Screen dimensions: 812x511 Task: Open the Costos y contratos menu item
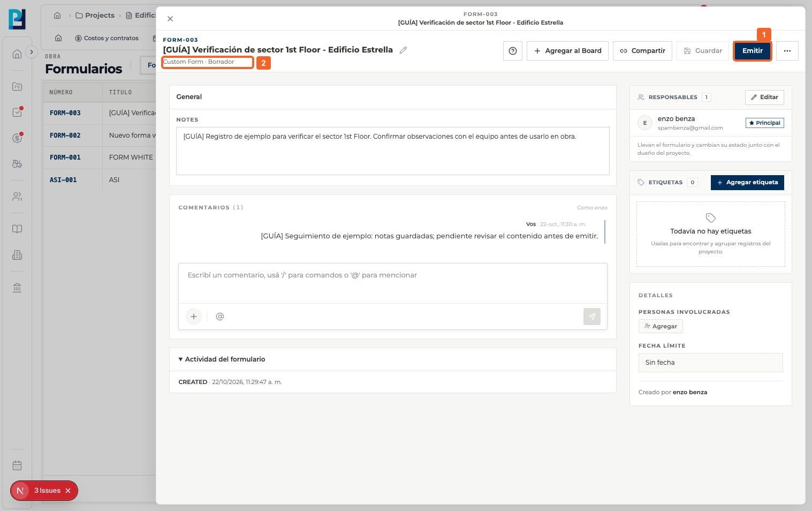(x=107, y=38)
